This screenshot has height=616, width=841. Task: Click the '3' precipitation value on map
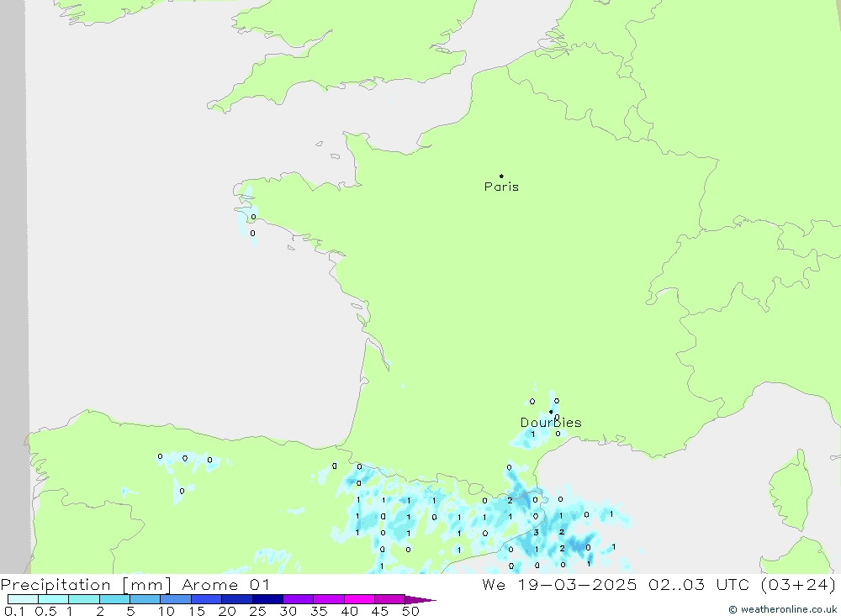[x=536, y=532]
